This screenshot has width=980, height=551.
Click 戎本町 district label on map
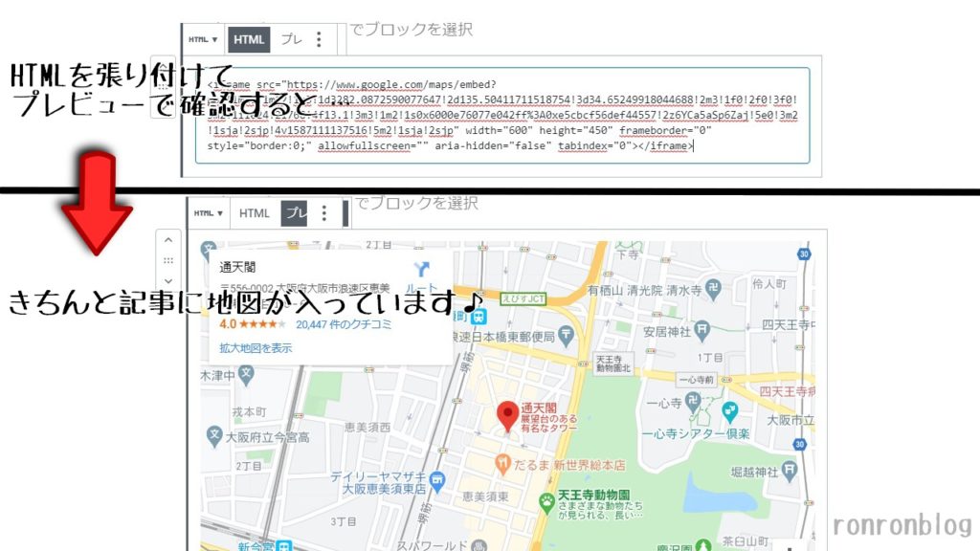[x=250, y=411]
